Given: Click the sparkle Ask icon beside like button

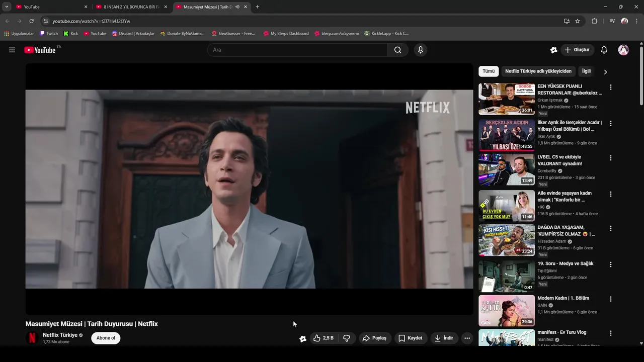Looking at the screenshot, I should point(302,338).
